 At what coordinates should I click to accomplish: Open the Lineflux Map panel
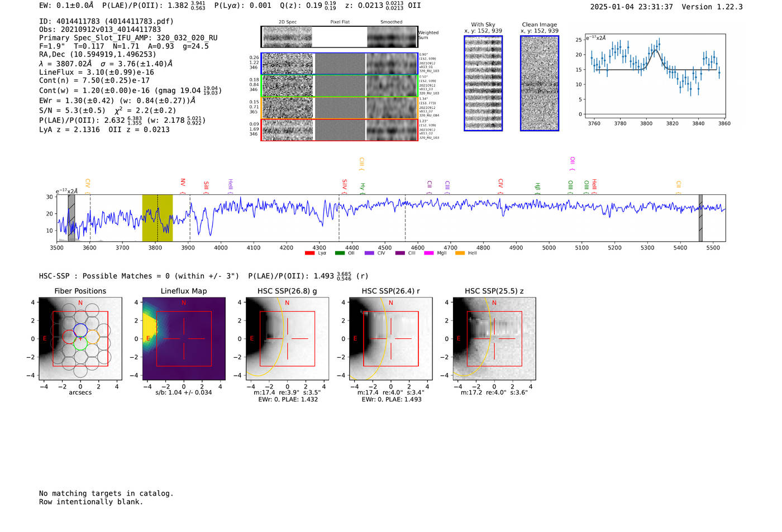(184, 339)
